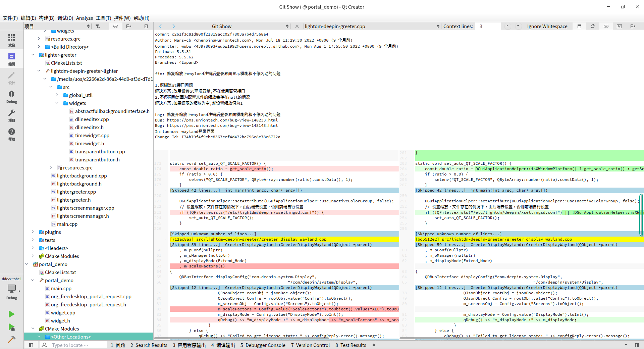The width and height of the screenshot is (644, 349).
Task: Expand the plugins tree node
Action: (33, 232)
